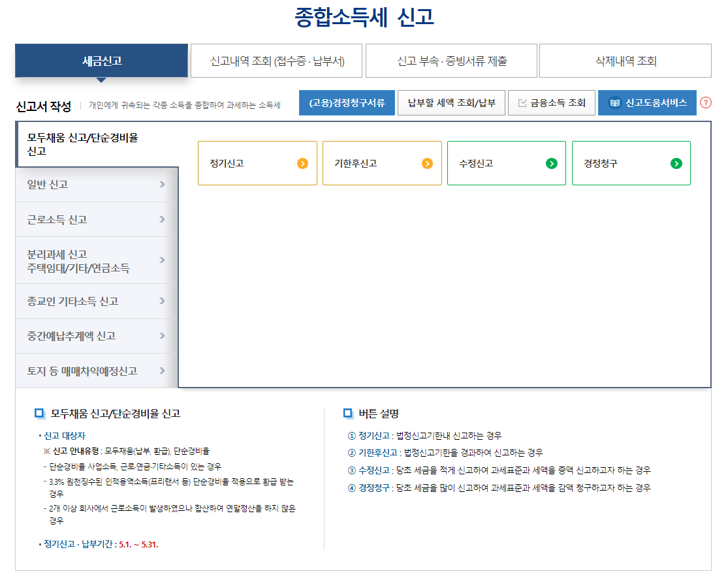Select the 근로소득 신고 menu item
Viewport: 728px width, 582px height.
(x=97, y=219)
